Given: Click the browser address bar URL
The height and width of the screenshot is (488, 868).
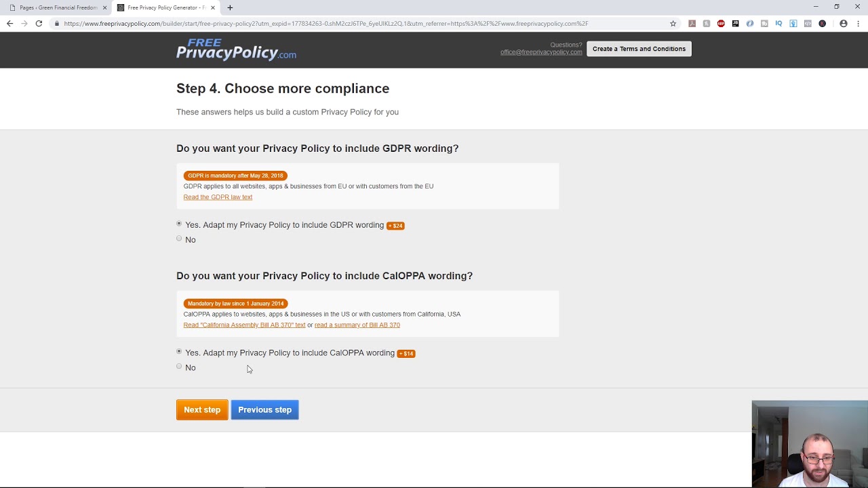Looking at the screenshot, I should (x=325, y=24).
